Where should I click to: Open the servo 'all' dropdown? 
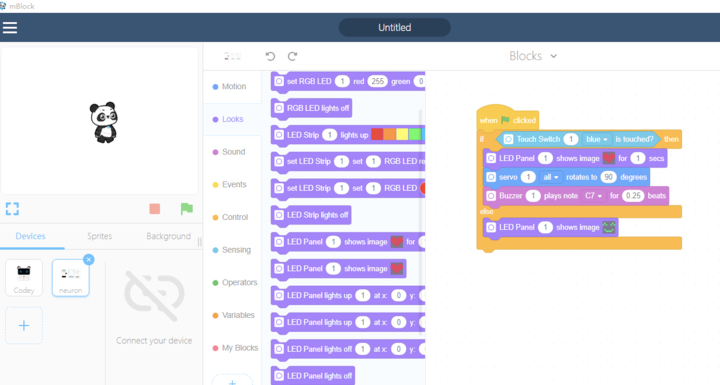pyautogui.click(x=551, y=177)
